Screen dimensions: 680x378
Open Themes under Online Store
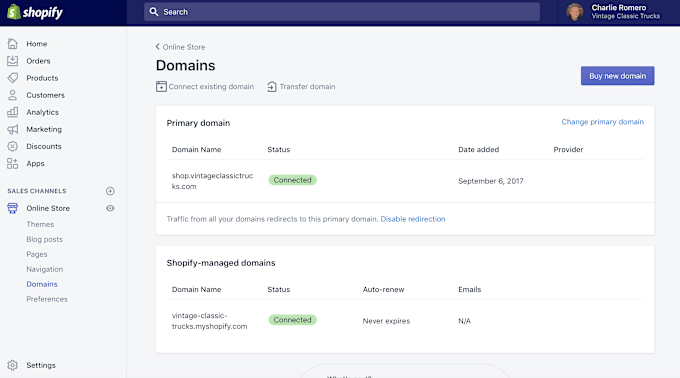[40, 224]
